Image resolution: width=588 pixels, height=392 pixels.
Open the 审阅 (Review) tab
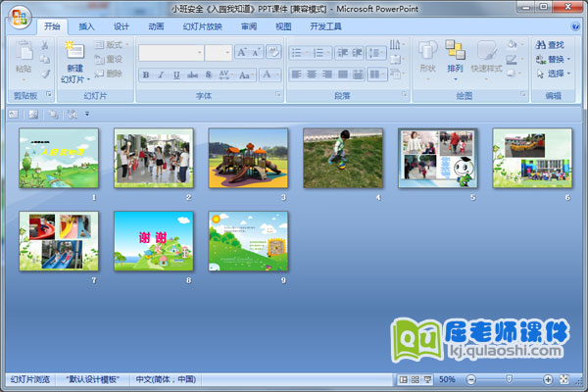point(249,26)
